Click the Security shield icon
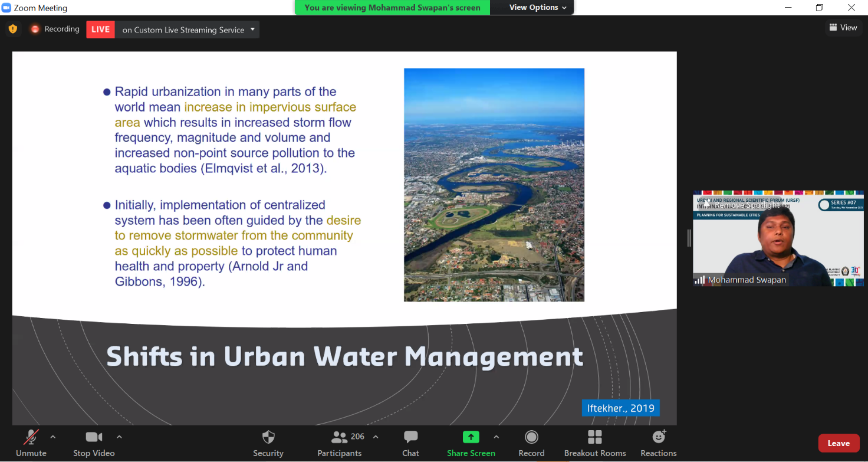868x462 pixels. point(268,437)
